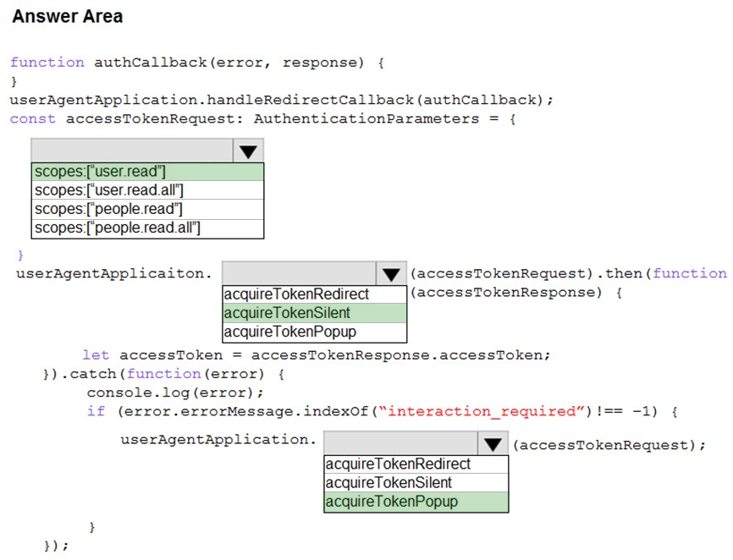Expand the first acquireToken method dropdown arrow
Image resolution: width=733 pixels, height=560 pixels.
tap(391, 274)
